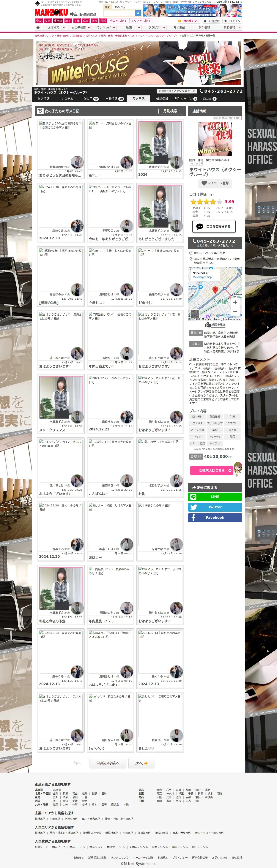Open the 月別検索 dropdown button
277x868 pixels.
(172, 111)
